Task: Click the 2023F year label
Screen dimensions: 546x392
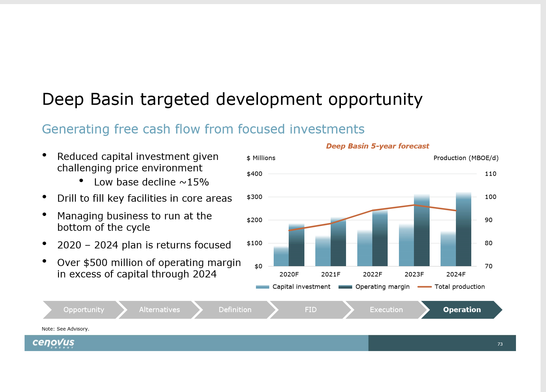Action: (414, 274)
